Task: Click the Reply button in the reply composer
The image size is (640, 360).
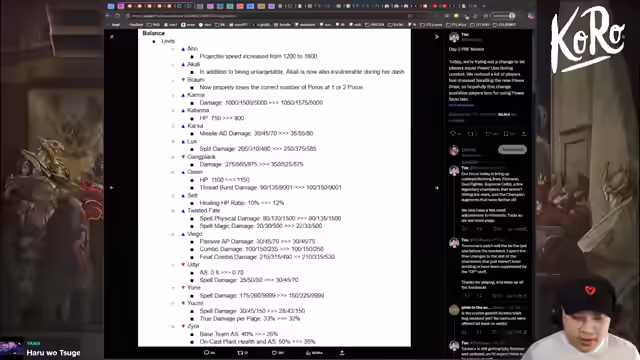Action: [512, 149]
